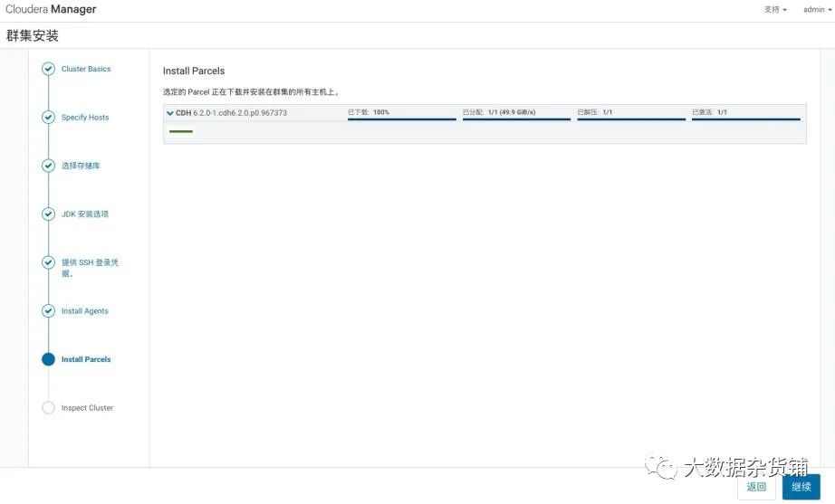The height and width of the screenshot is (504, 835).
Task: Click the 已激活 1/1 progress bar
Action: point(746,119)
